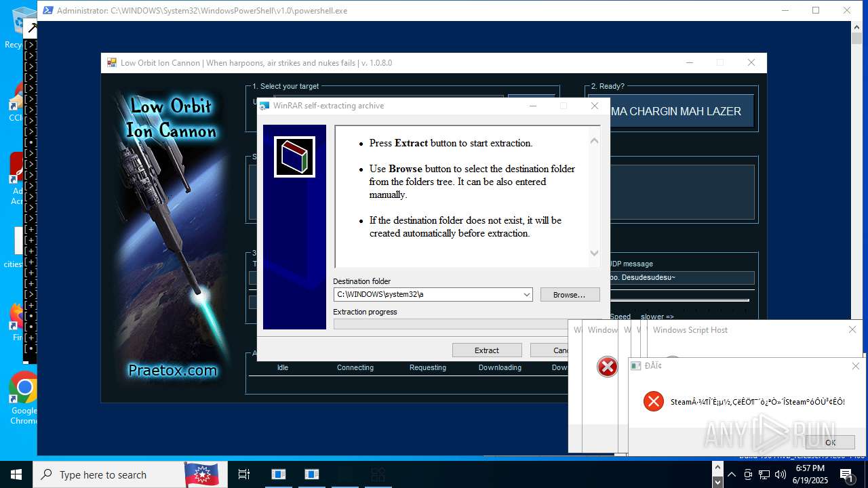Click the Idle status label in LOIC
The height and width of the screenshot is (488, 868).
click(283, 367)
